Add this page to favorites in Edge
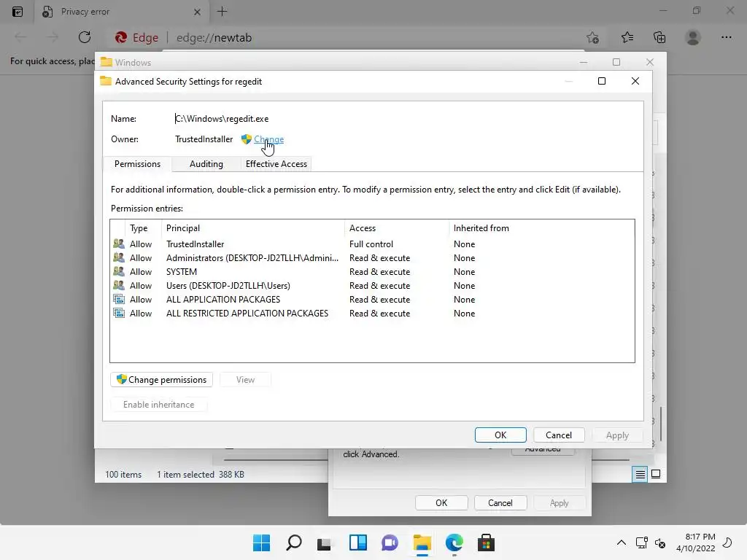Image resolution: width=747 pixels, height=560 pixels. [x=592, y=37]
